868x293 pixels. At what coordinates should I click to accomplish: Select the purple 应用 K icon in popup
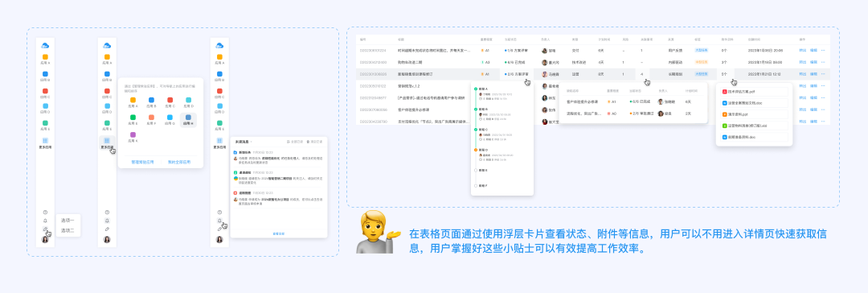tap(133, 134)
